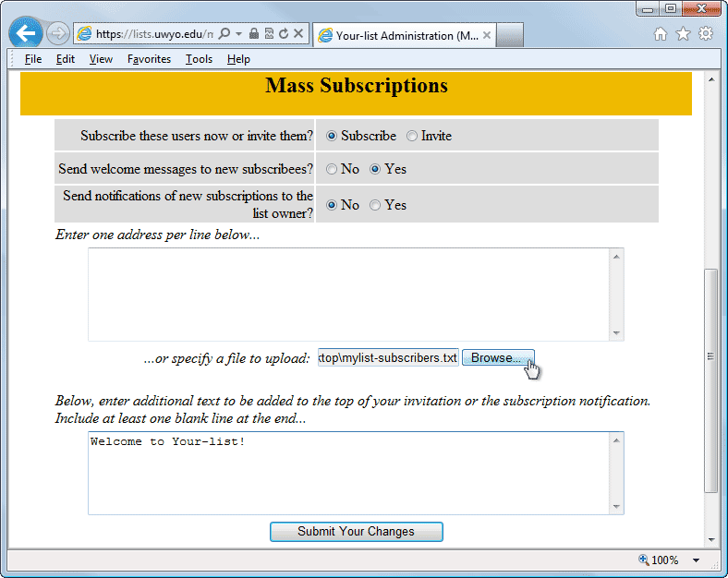
Task: Click the Internet Explorer page icon in address bar
Action: click(x=84, y=34)
